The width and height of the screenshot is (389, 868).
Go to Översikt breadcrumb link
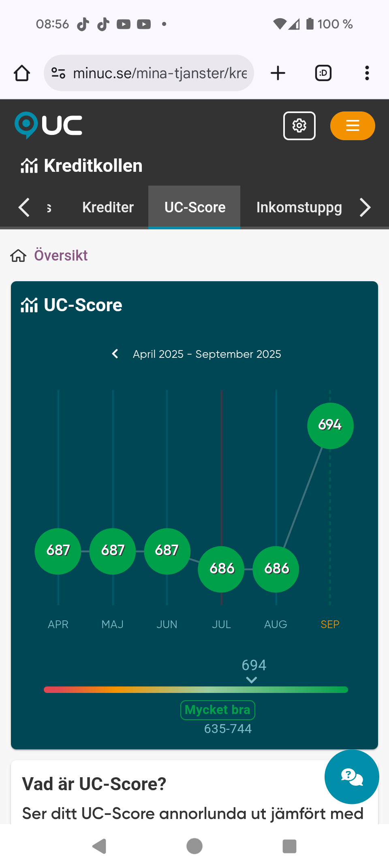[61, 256]
